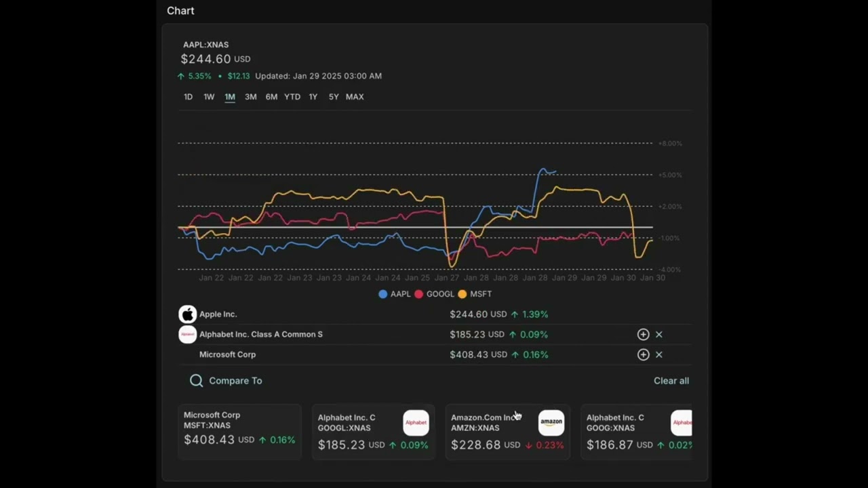868x488 pixels.
Task: Click the Apple Inc. row name
Action: tap(218, 314)
